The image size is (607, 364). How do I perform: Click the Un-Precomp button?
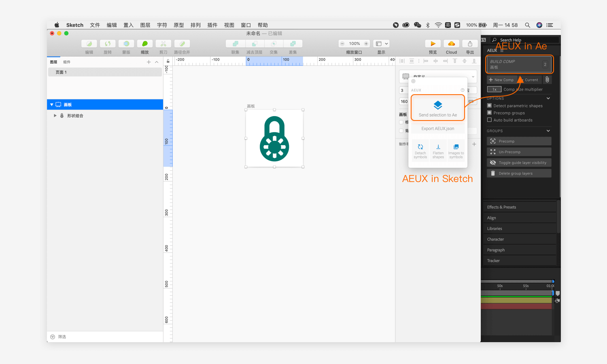pos(519,152)
